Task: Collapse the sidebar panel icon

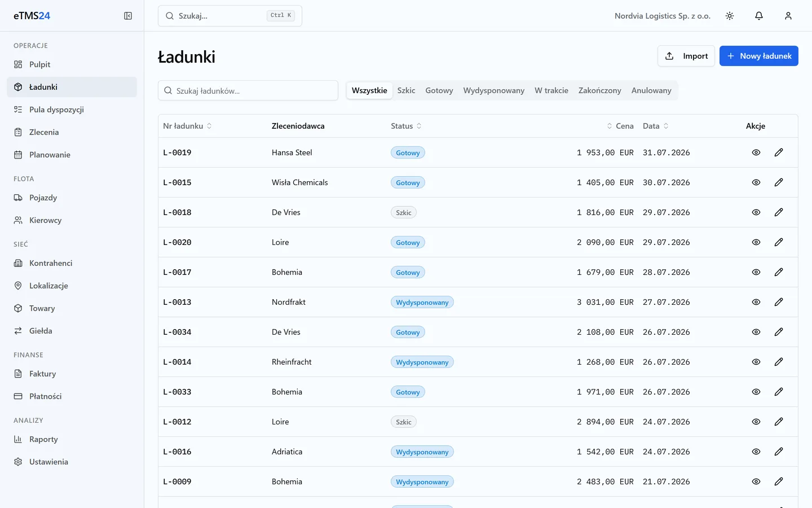Action: (128, 16)
